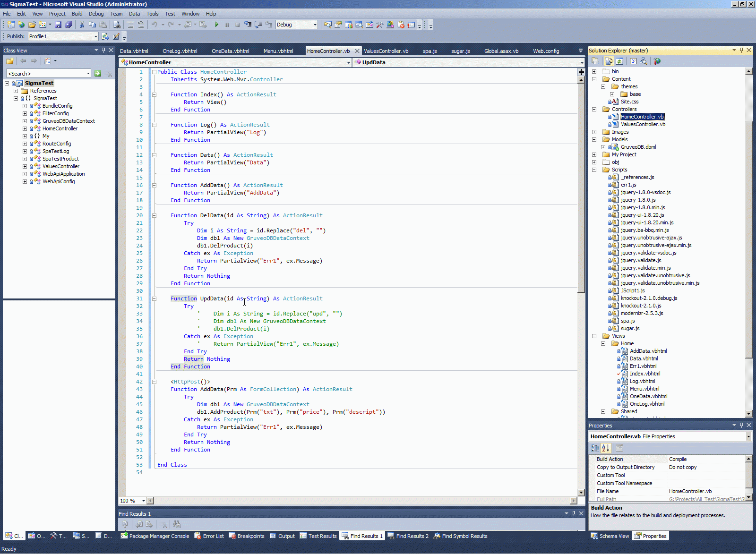Click the green Class View search arrow
The height and width of the screenshot is (554, 756).
pyautogui.click(x=98, y=73)
